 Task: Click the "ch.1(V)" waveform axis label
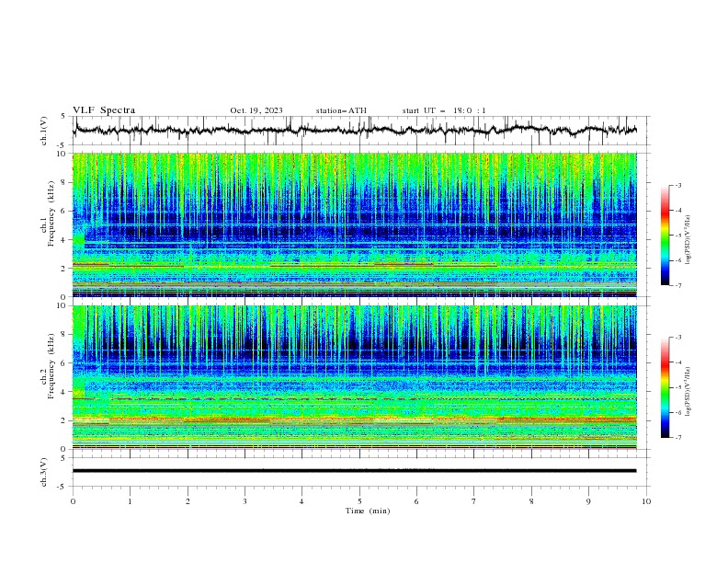pos(44,131)
